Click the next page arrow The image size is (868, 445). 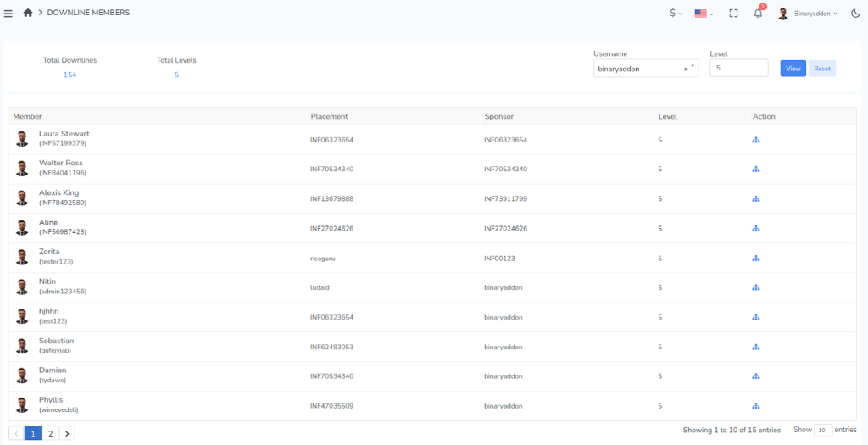(x=67, y=433)
